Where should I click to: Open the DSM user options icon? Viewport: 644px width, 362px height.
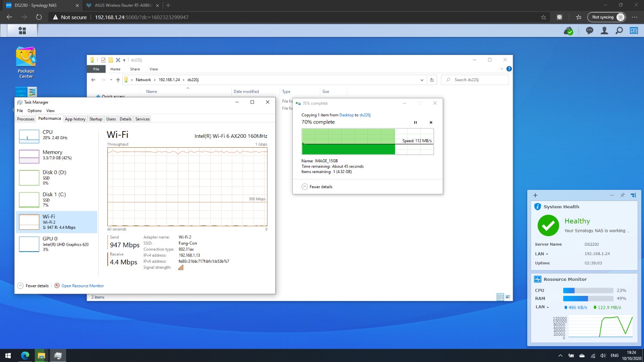pyautogui.click(x=605, y=31)
